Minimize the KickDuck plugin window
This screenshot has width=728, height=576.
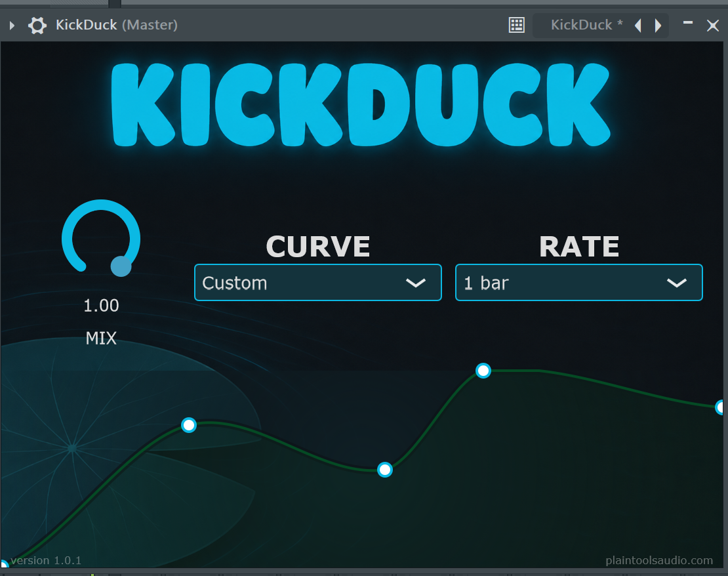click(x=687, y=22)
